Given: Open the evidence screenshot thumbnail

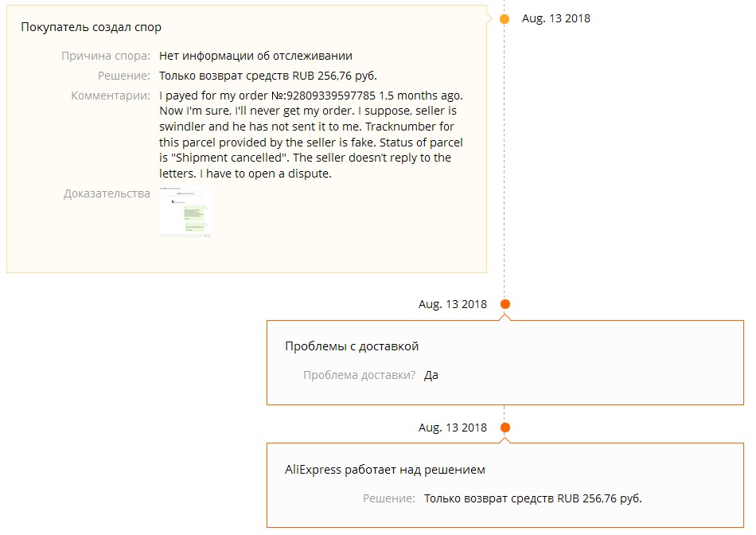Looking at the screenshot, I should click(185, 213).
